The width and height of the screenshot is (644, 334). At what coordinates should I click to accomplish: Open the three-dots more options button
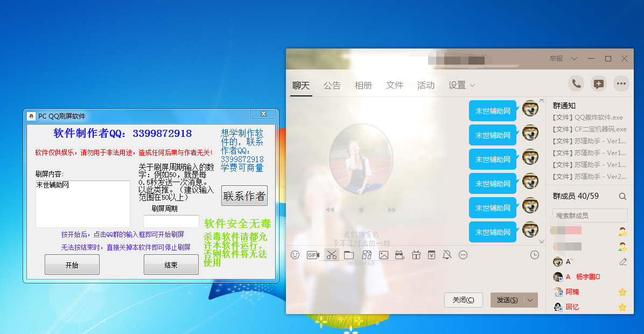pyautogui.click(x=621, y=84)
